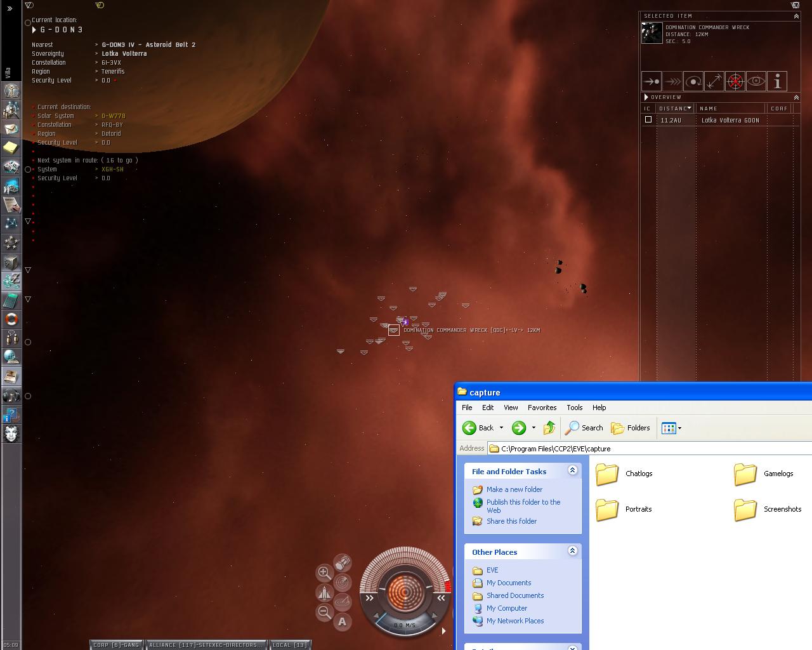This screenshot has width=812, height=650.
Task: Click the Up folder icon in Explorer toolbar
Action: [x=549, y=428]
